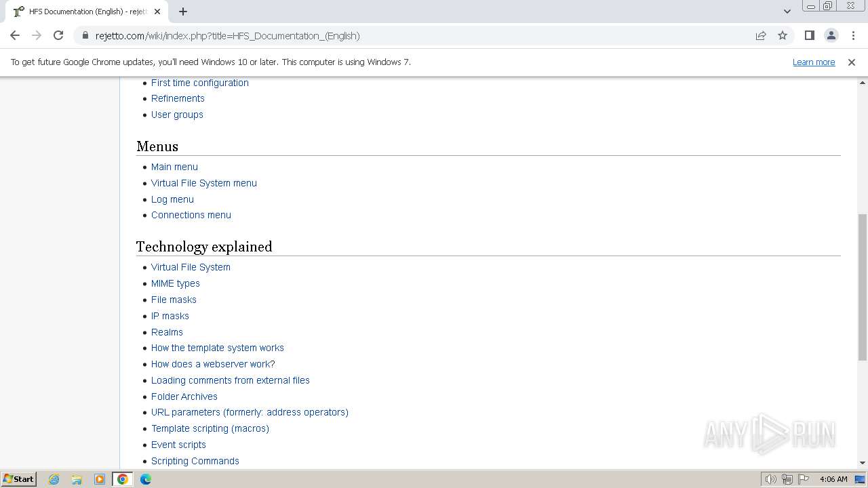Open the IP masks link

170,316
